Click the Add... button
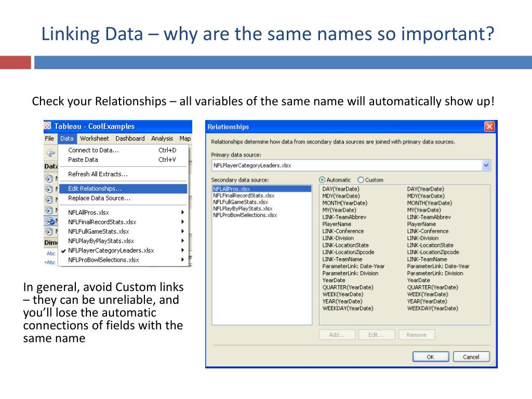Image resolution: width=532 pixels, height=399 pixels. pos(337,335)
